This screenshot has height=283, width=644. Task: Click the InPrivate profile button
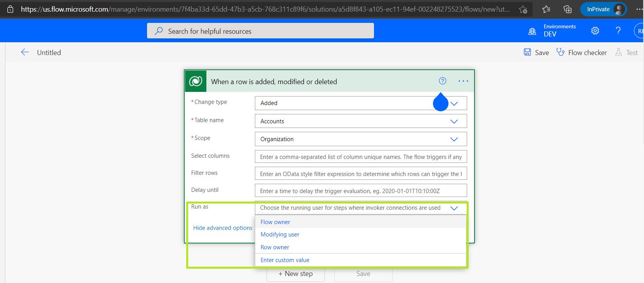[x=603, y=9]
